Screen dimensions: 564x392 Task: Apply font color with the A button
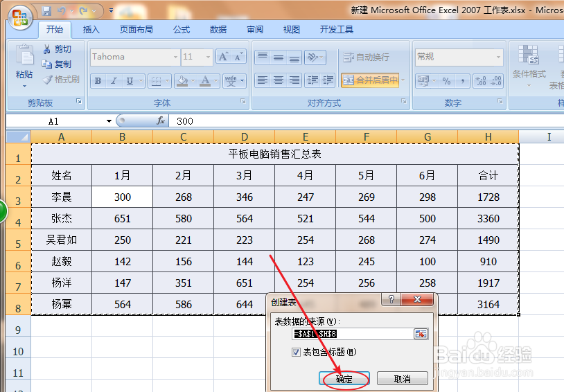pyautogui.click(x=205, y=81)
